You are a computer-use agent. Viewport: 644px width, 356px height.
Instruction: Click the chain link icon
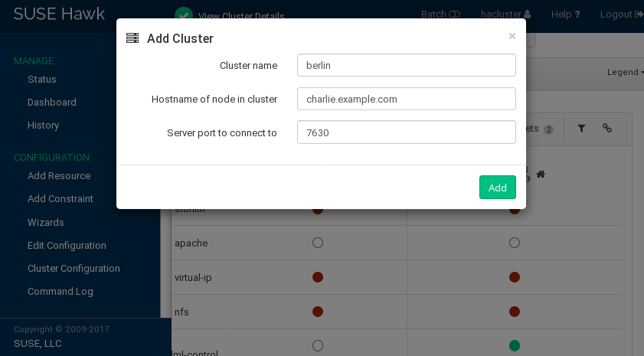(607, 129)
